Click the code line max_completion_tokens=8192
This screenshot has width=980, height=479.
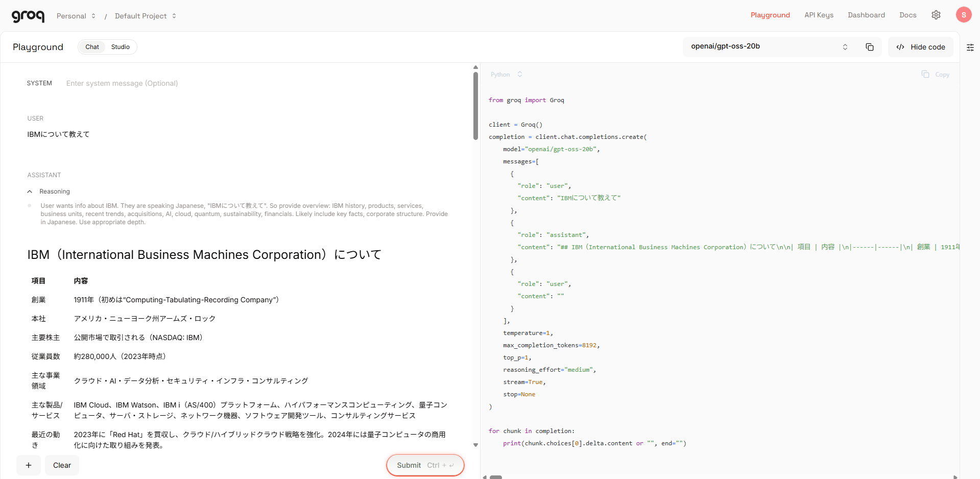(x=552, y=345)
